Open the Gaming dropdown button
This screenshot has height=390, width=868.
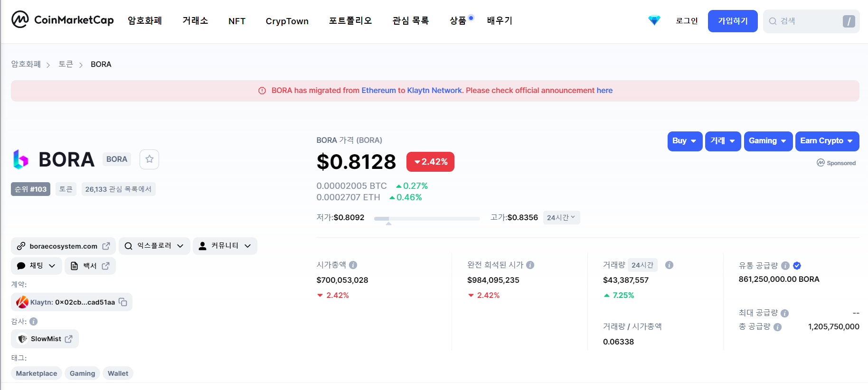pyautogui.click(x=768, y=141)
